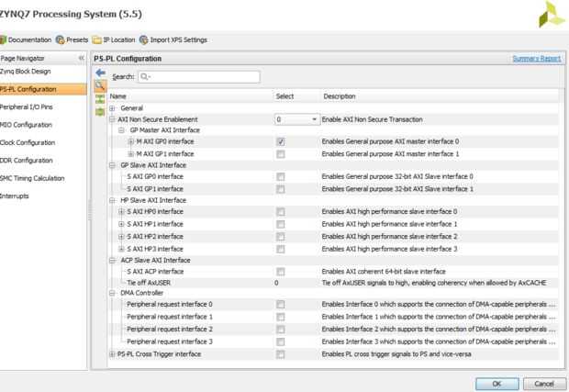Enable S AXI GP1 interface checkbox
This screenshot has height=392, width=569.
click(x=280, y=189)
